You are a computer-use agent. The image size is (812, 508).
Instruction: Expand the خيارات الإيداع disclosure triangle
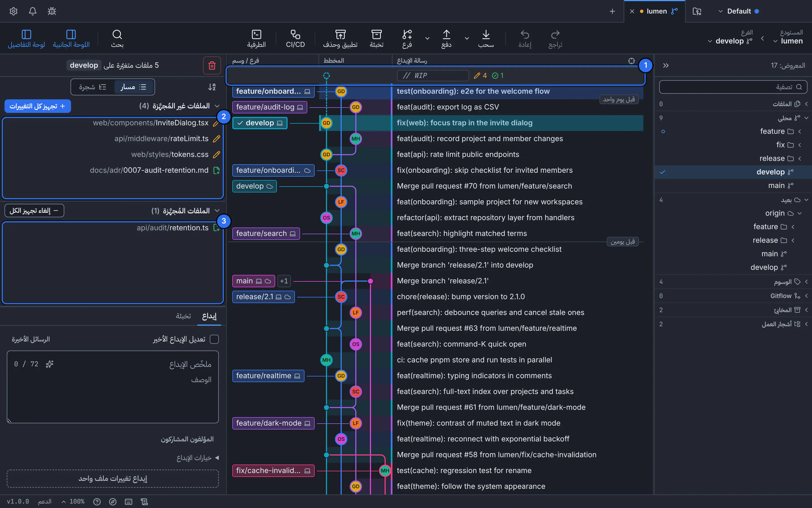click(217, 457)
